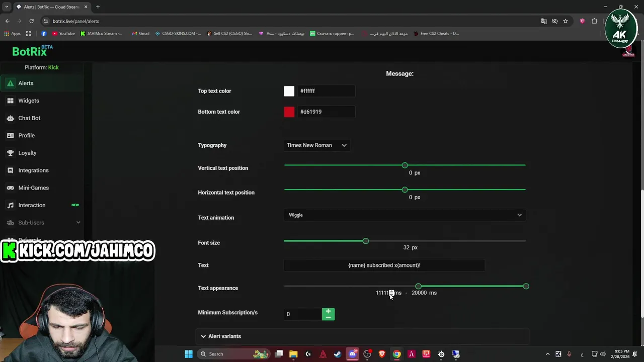Open the Apps bookmark
Viewport: 644px width, 362px height.
tap(12, 34)
